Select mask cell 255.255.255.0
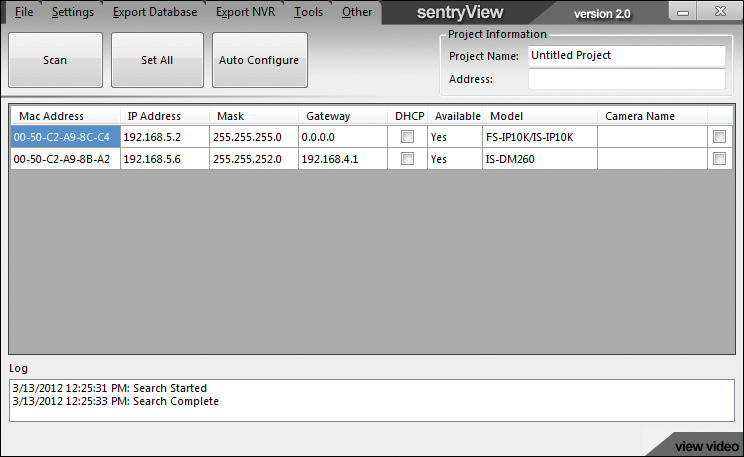The height and width of the screenshot is (457, 744). pyautogui.click(x=254, y=137)
